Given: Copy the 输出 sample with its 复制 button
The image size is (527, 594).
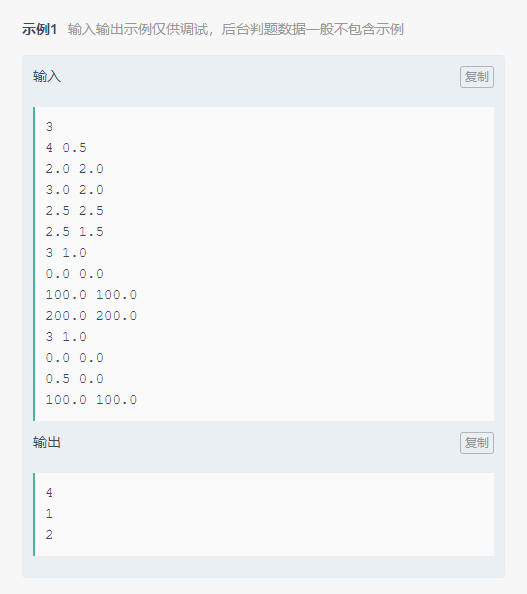Looking at the screenshot, I should 477,443.
